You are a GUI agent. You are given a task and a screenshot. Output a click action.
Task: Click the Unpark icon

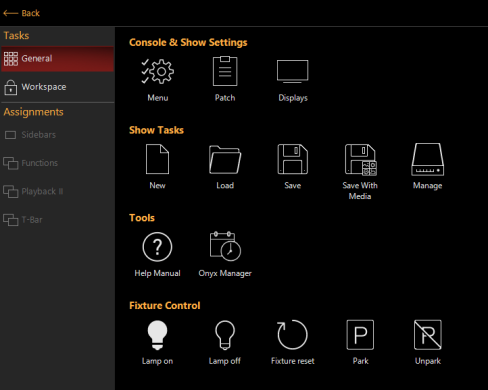coord(428,335)
